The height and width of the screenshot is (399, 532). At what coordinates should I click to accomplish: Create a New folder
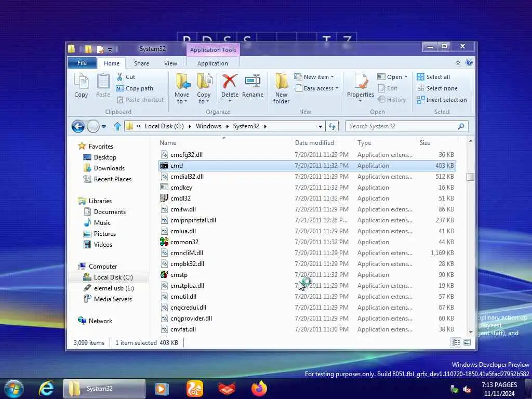tap(281, 88)
